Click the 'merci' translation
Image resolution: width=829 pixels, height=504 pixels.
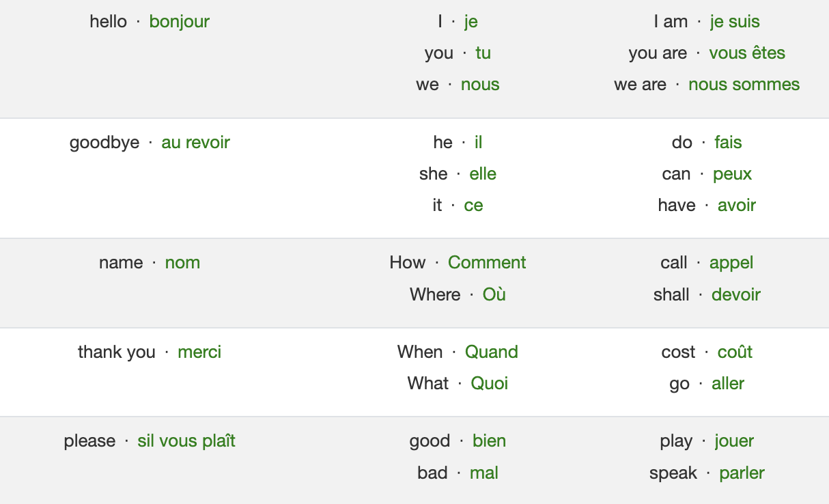(199, 352)
